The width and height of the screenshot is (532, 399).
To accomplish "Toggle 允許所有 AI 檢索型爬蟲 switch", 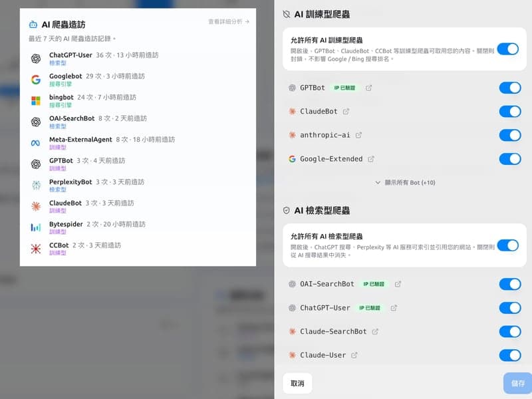I will tap(508, 245).
